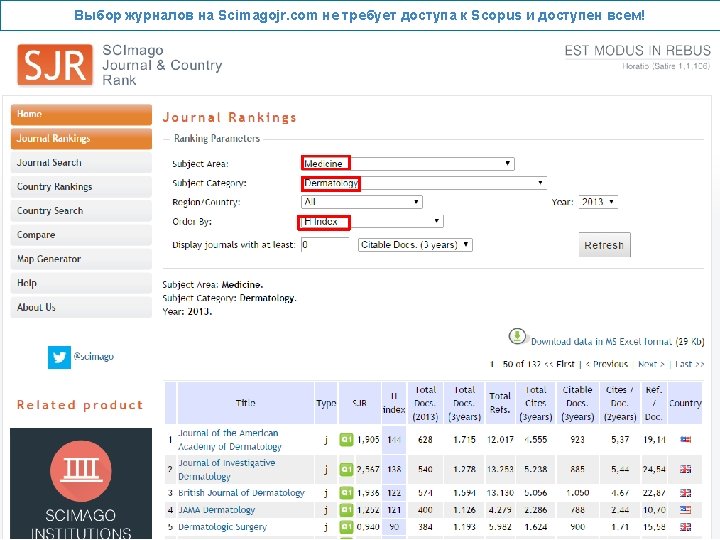This screenshot has width=720, height=540.
Task: Open Journal of the American Academy of Dermatology
Action: [230, 439]
